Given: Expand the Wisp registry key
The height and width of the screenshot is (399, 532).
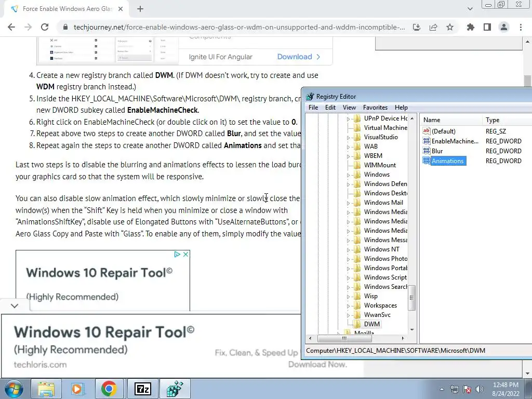Looking at the screenshot, I should [x=348, y=297].
